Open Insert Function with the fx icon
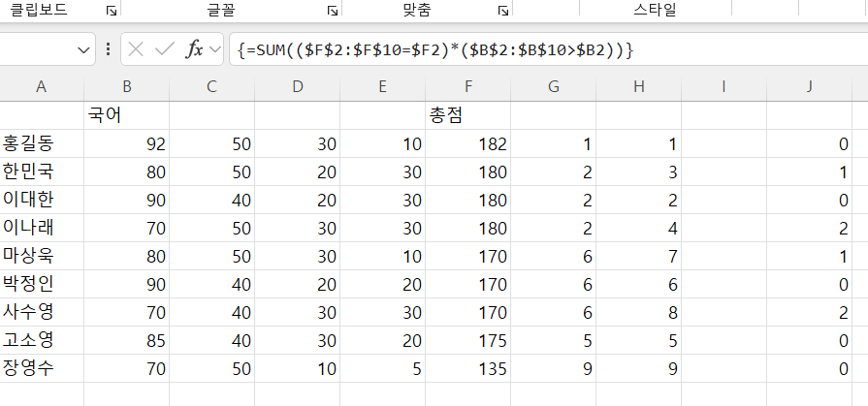The width and height of the screenshot is (868, 406). point(194,49)
